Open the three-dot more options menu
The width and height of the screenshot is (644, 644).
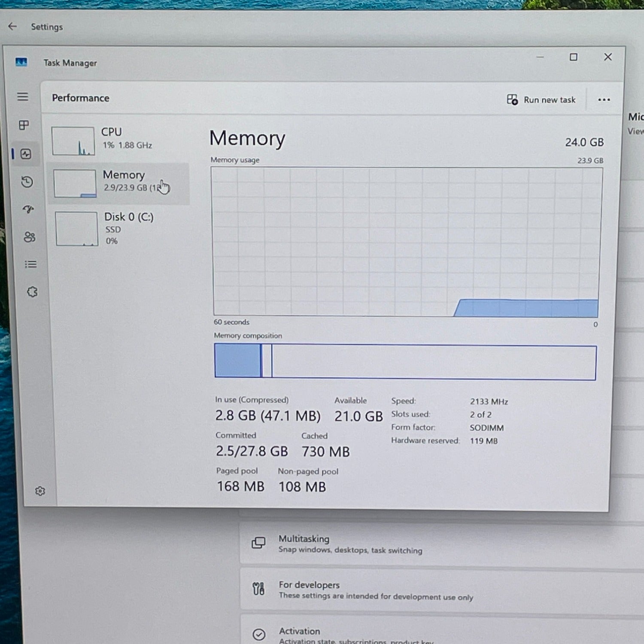pyautogui.click(x=604, y=100)
